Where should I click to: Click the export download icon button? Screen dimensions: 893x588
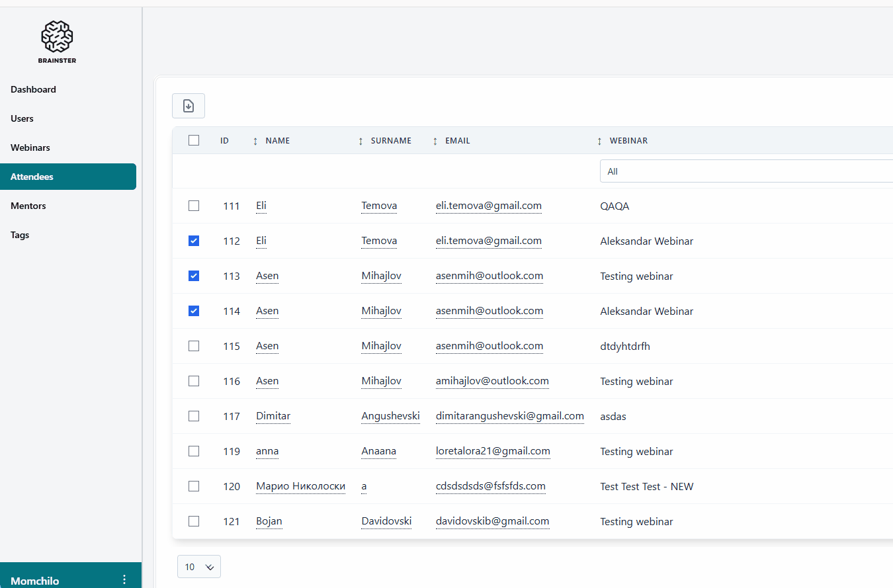pyautogui.click(x=189, y=106)
